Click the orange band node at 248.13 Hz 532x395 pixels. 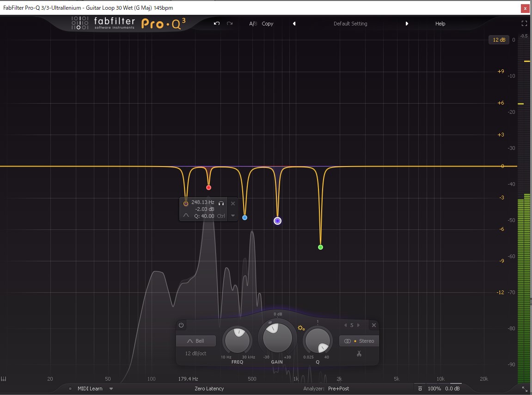click(186, 204)
